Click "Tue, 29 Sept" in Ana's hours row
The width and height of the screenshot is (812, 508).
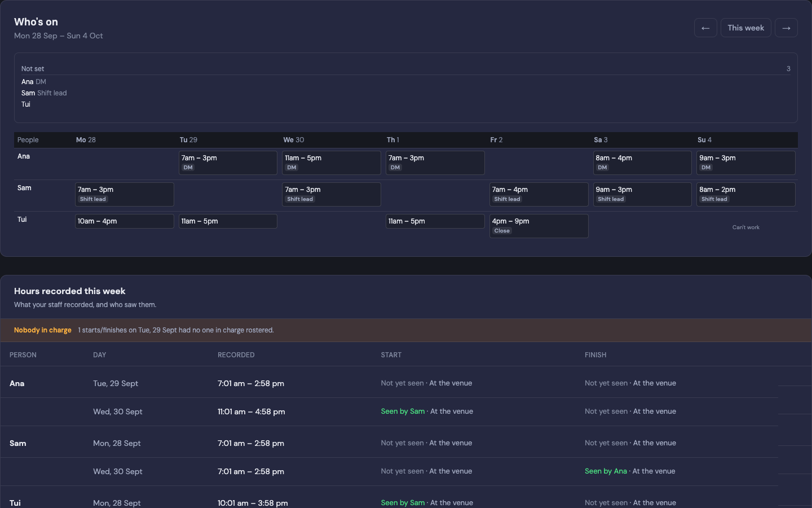[116, 384]
